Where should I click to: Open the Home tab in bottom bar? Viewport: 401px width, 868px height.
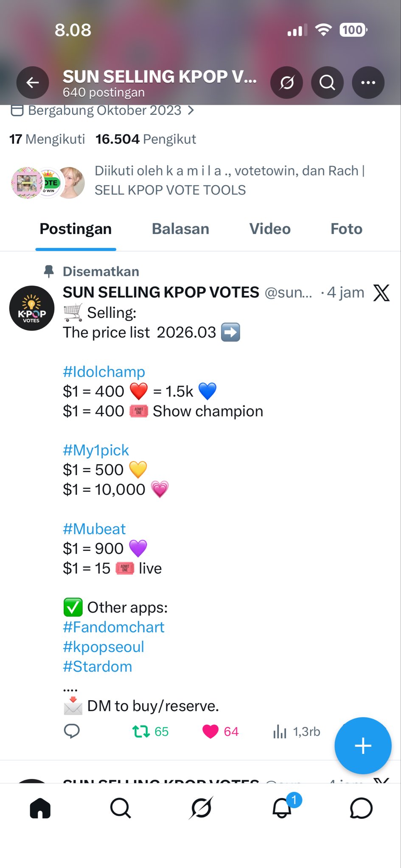(40, 808)
